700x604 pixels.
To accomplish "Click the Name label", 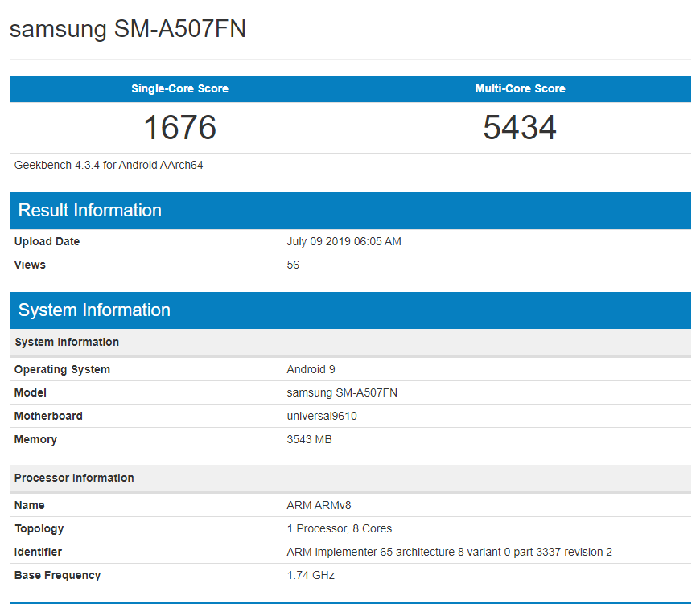I will (30, 505).
